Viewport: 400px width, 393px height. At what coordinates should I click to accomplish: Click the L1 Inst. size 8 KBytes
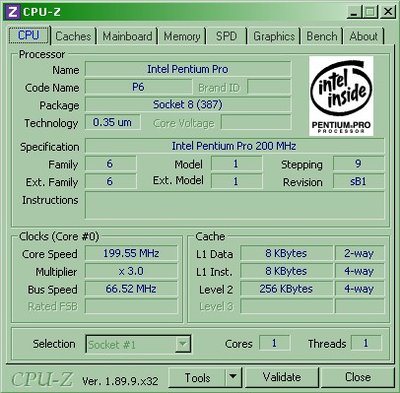tap(286, 271)
